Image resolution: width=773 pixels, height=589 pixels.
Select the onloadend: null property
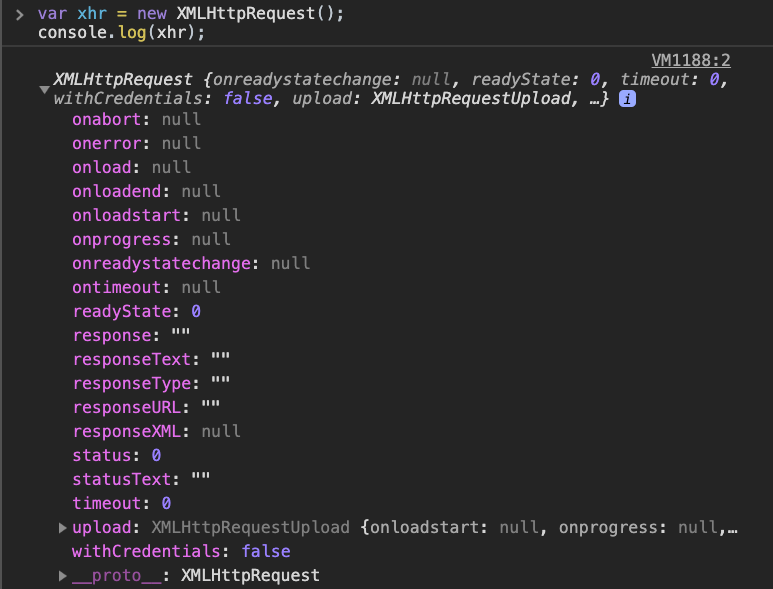(x=146, y=191)
